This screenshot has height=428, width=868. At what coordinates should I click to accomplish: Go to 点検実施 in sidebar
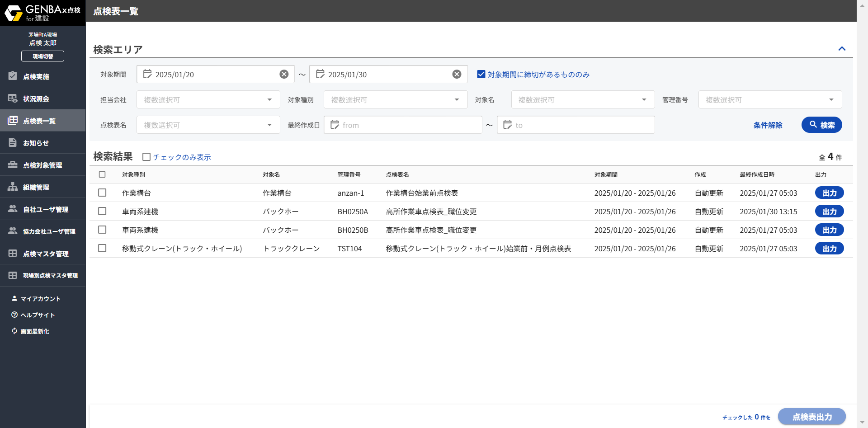(x=36, y=76)
